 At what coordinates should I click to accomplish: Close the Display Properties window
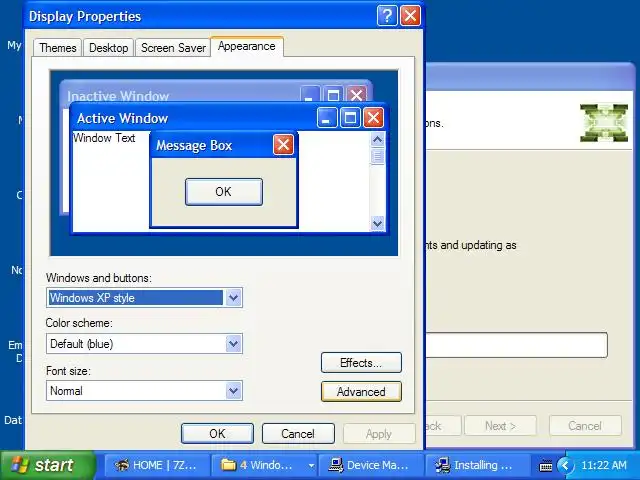(410, 16)
